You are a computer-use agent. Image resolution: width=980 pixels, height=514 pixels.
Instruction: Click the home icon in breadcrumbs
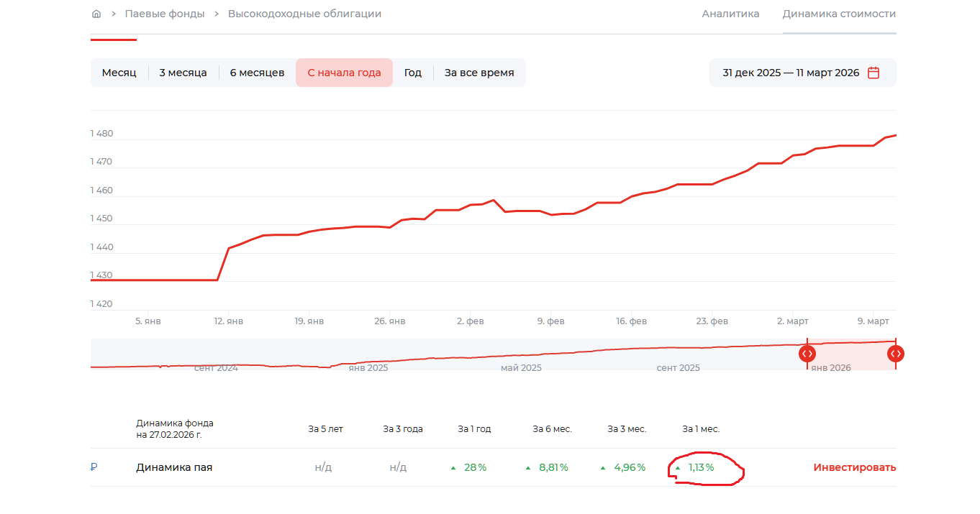coord(96,14)
